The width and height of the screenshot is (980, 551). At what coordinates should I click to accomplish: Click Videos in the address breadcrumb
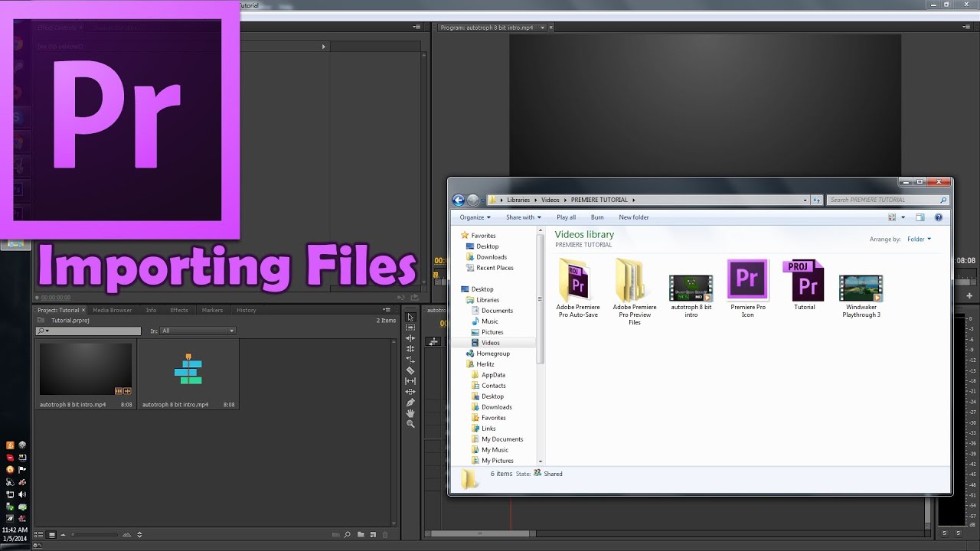pos(550,200)
